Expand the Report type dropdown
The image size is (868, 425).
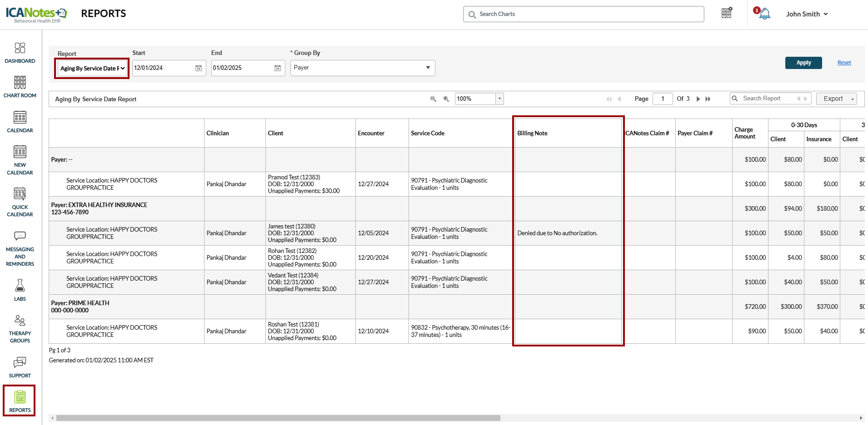(x=92, y=69)
